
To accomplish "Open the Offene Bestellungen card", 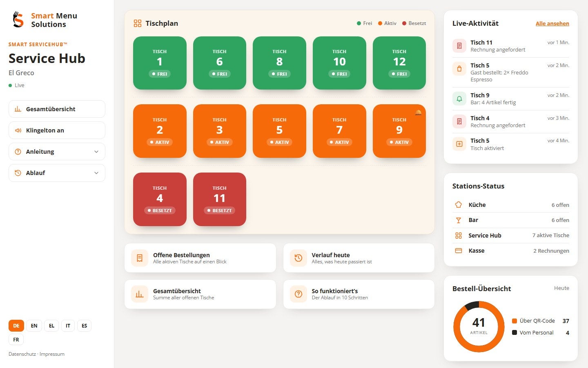I will (200, 258).
